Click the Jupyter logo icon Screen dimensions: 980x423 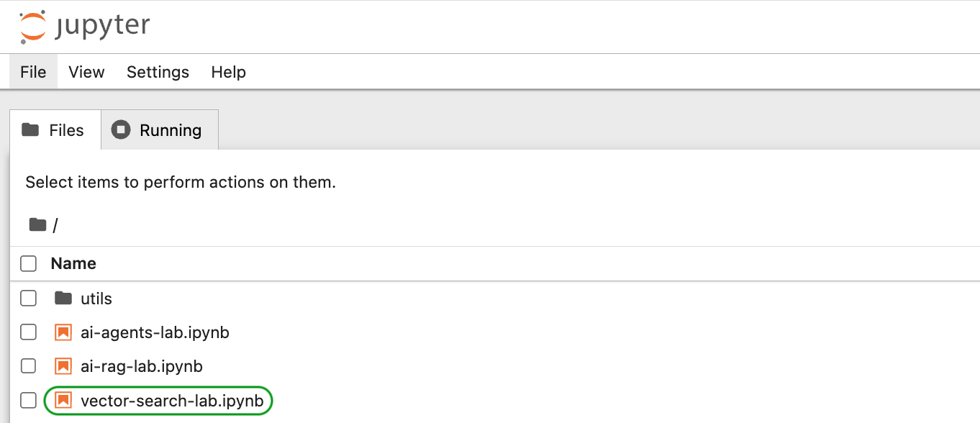(x=32, y=26)
